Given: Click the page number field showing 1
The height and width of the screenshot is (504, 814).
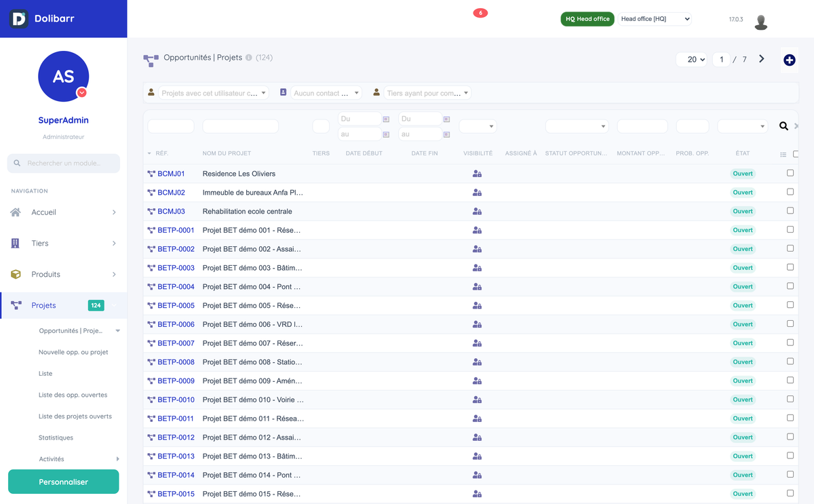Looking at the screenshot, I should click(721, 60).
